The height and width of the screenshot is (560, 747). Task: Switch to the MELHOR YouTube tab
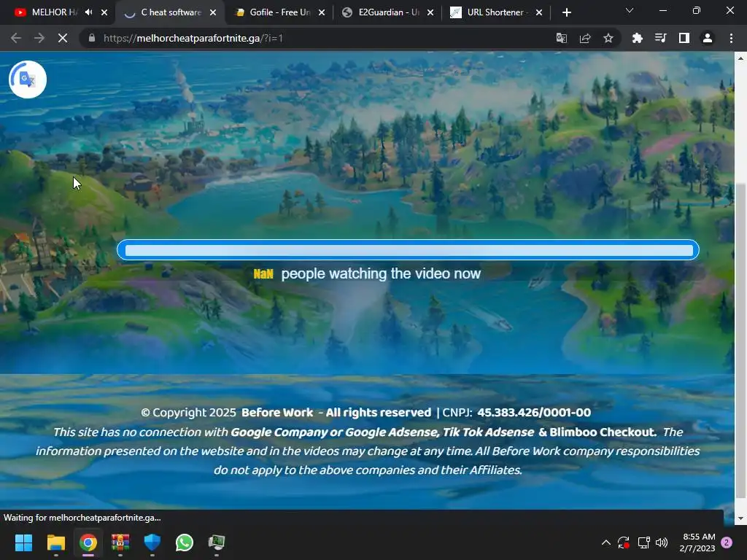[53, 12]
